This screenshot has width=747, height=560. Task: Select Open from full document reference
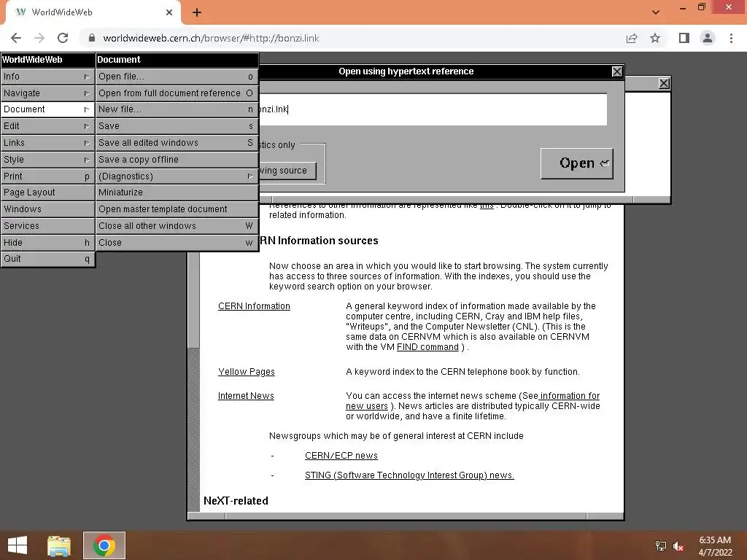(x=177, y=93)
